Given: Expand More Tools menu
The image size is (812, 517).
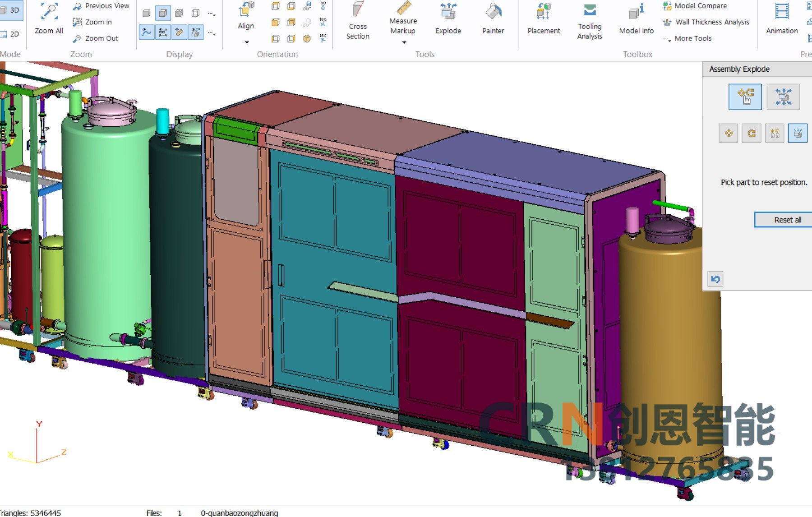Looking at the screenshot, I should (x=687, y=38).
